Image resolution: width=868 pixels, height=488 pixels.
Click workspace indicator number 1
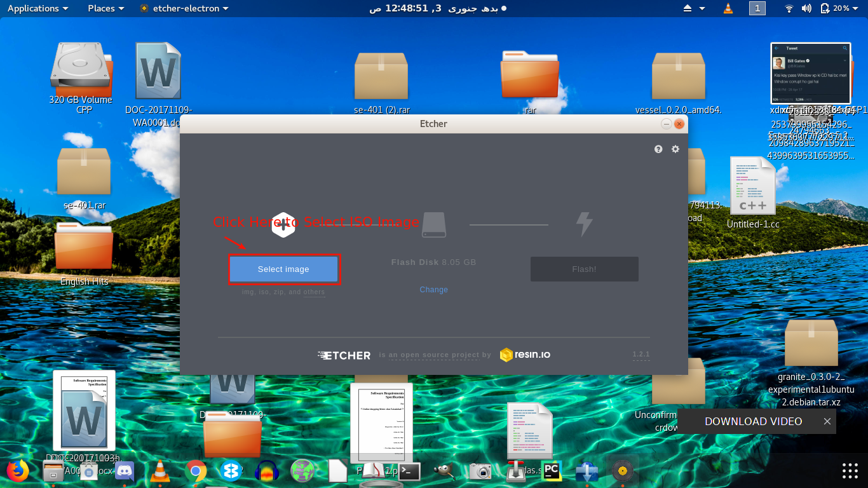[757, 8]
